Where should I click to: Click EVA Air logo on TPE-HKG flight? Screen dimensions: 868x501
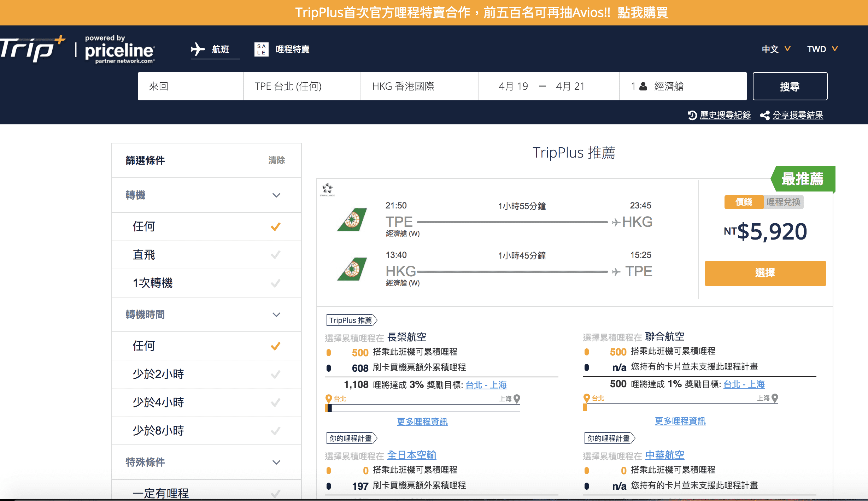[x=352, y=220]
